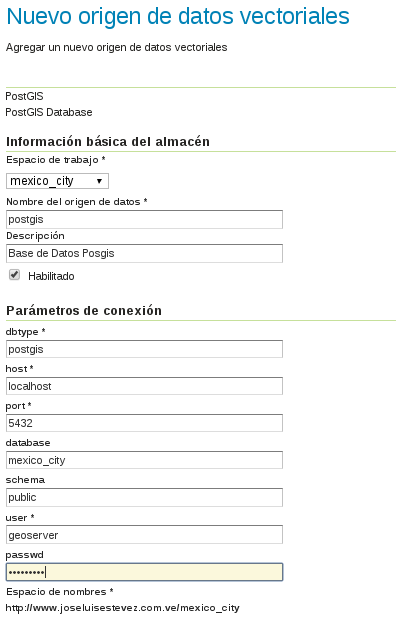396x621 pixels.
Task: Select the database input with mexico_city
Action: (x=145, y=460)
